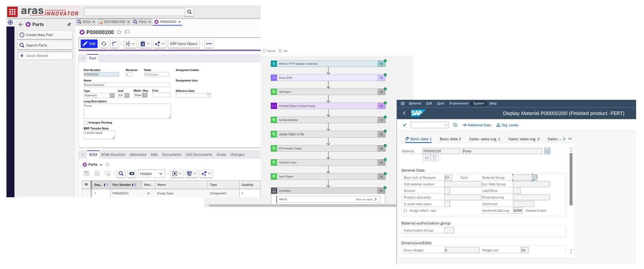Open the Type field ellipsis picker
This screenshot has height=269, width=644.
(112, 96)
